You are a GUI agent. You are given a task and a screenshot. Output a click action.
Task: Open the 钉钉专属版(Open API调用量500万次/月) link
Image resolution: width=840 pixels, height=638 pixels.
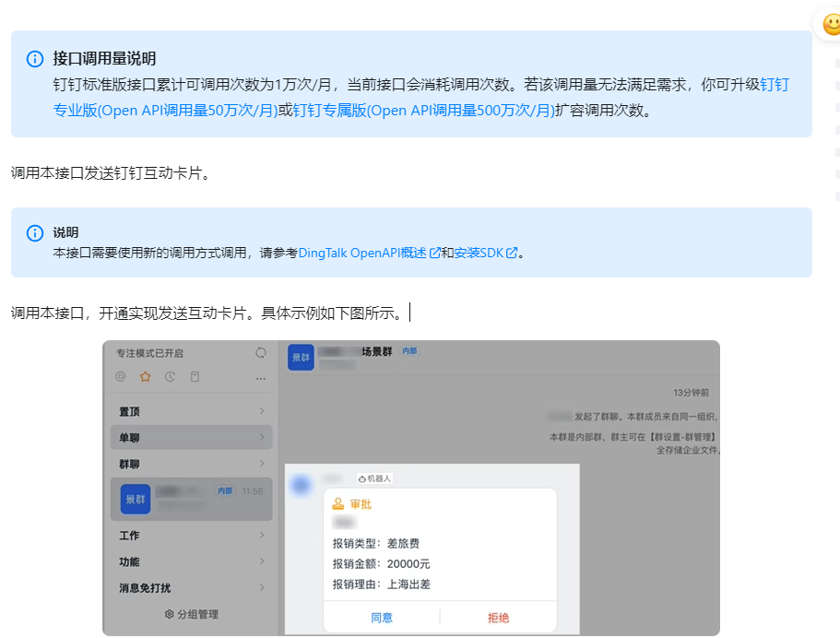click(x=424, y=111)
